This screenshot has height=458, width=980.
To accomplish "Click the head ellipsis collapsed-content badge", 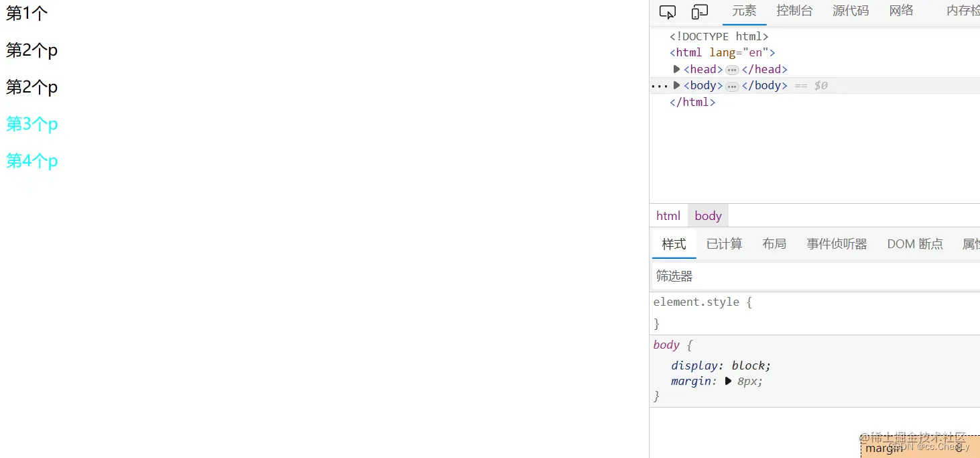I will point(732,70).
